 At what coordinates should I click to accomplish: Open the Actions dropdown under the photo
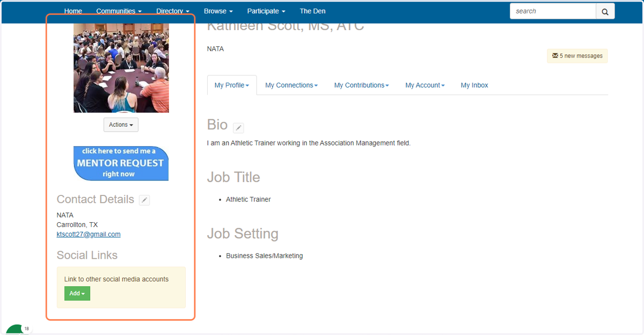tap(121, 125)
